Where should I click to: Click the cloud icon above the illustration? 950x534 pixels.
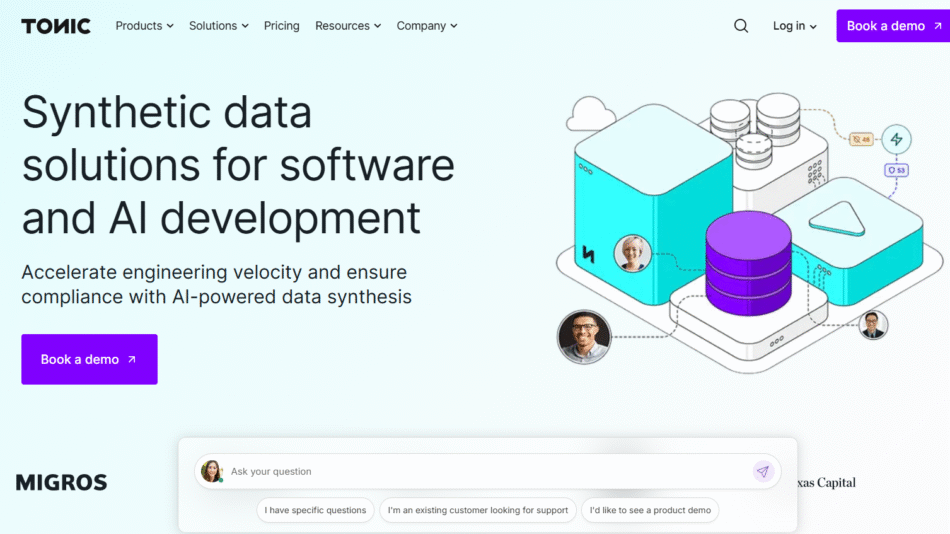coord(590,115)
